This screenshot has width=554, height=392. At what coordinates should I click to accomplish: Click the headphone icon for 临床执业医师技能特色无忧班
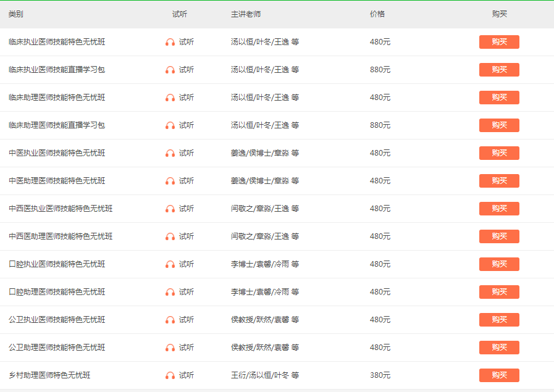click(x=170, y=42)
